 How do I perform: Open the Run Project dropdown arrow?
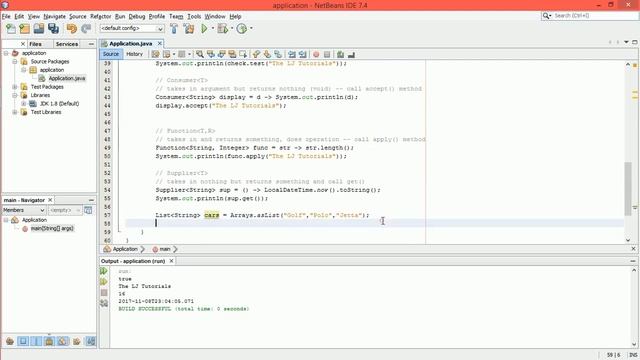[x=213, y=29]
